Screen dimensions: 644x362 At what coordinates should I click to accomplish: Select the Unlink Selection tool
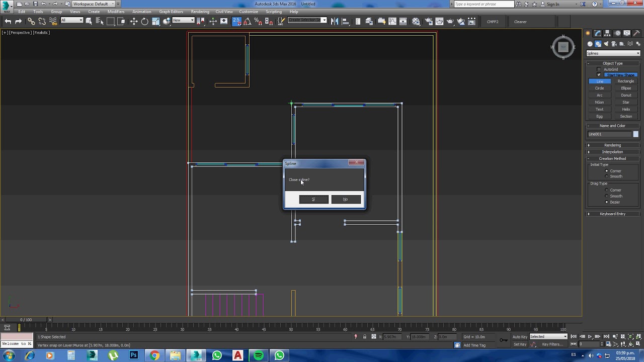[42, 21]
